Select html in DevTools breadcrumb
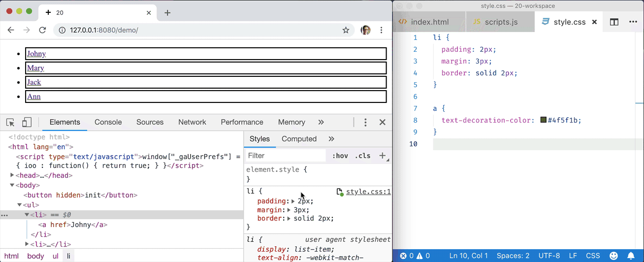 (x=11, y=256)
